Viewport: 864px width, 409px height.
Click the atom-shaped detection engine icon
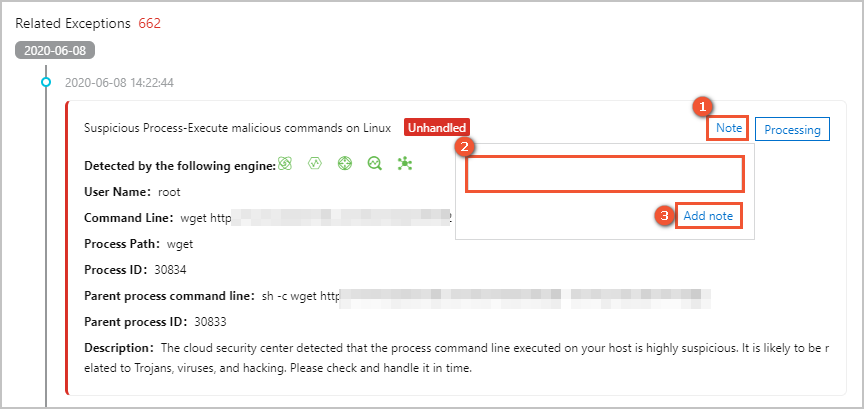284,163
